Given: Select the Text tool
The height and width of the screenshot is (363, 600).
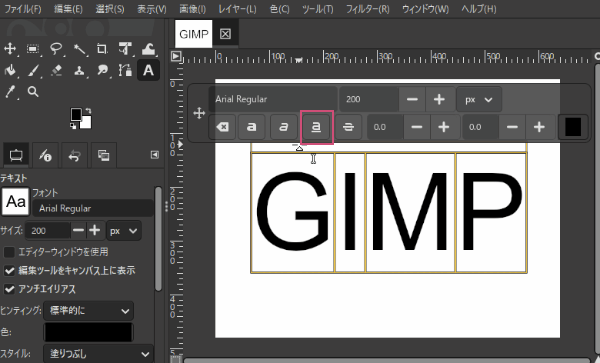Looking at the screenshot, I should point(148,70).
